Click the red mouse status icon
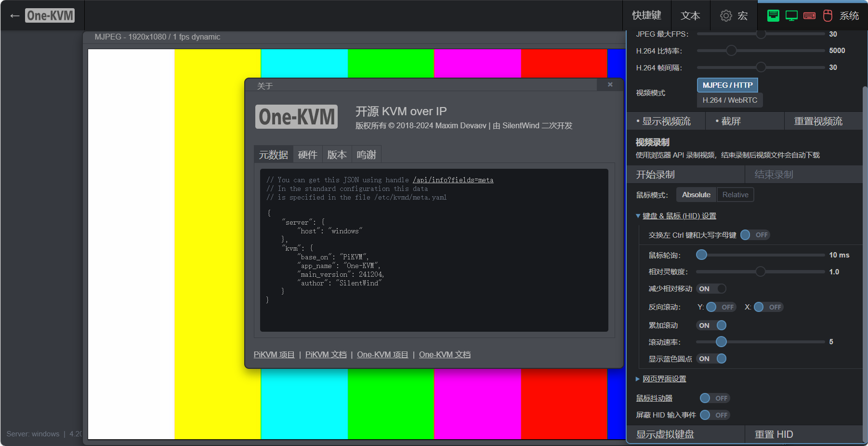Viewport: 868px width, 446px height. point(828,16)
